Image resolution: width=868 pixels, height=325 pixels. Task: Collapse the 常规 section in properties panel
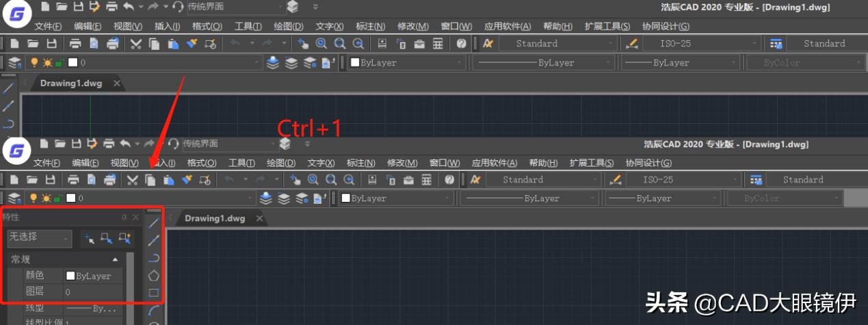pyautogui.click(x=115, y=260)
